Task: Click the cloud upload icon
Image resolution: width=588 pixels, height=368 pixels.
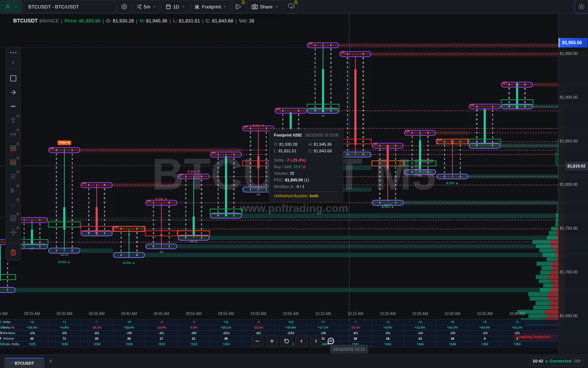Action: tap(291, 7)
